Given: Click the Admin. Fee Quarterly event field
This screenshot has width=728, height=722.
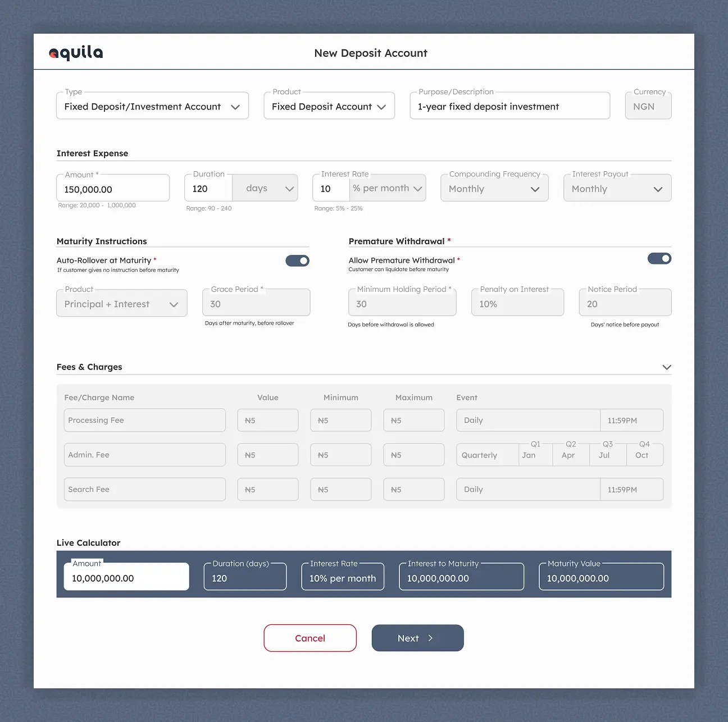Looking at the screenshot, I should 488,455.
